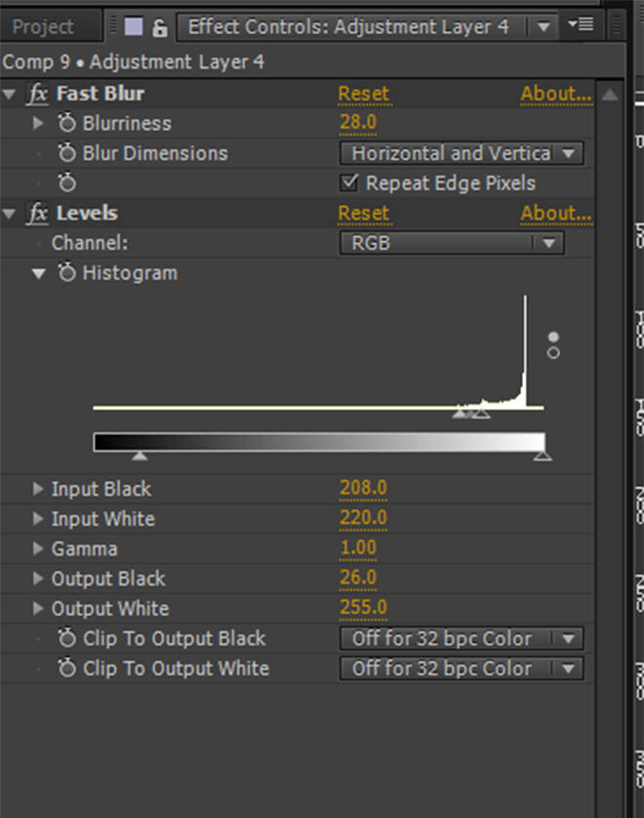Toggle the Fast Blur fx effect switch
Viewport: 644px width, 818px height.
38,94
